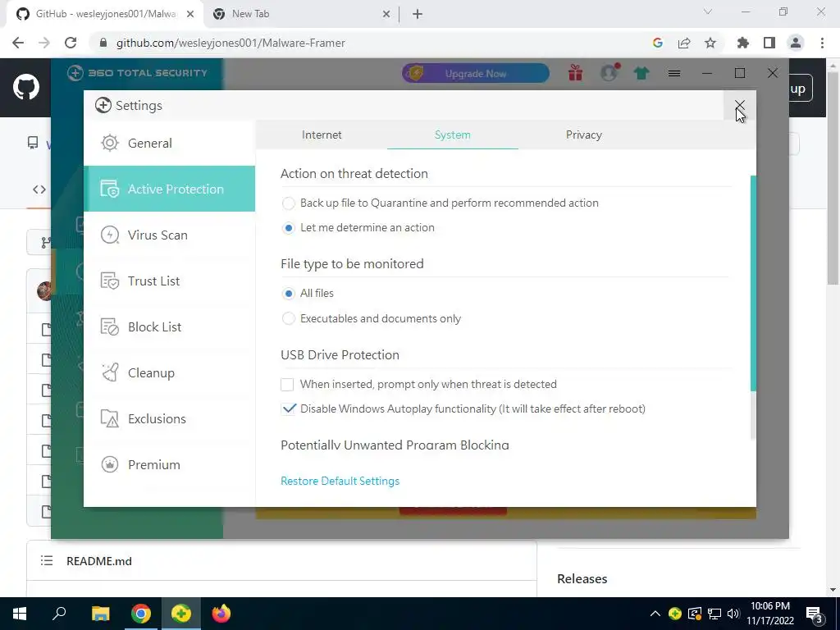Open user account avatar in 360 header
Viewport: 840px width, 630px height.
tap(609, 72)
